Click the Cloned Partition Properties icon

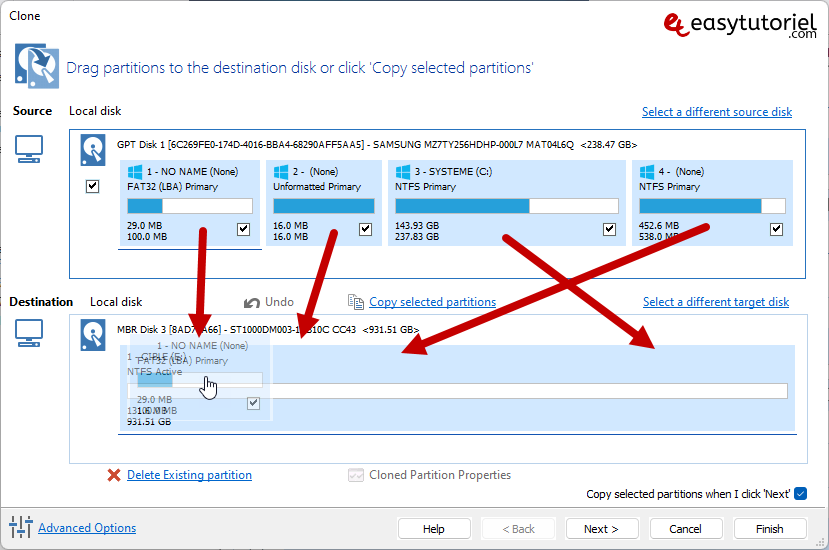(x=356, y=475)
